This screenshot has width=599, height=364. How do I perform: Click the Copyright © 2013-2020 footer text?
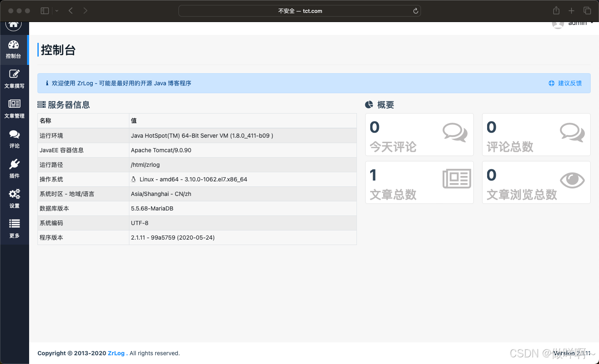tap(72, 353)
